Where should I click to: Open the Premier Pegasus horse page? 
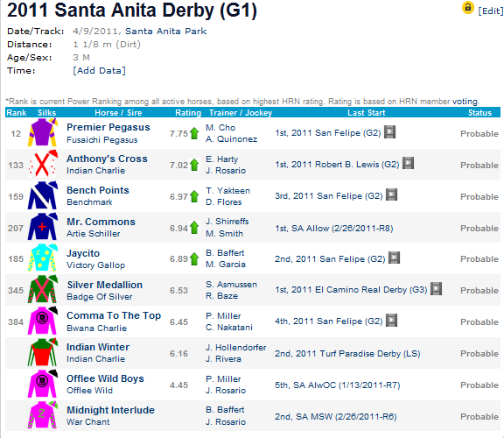coord(108,127)
